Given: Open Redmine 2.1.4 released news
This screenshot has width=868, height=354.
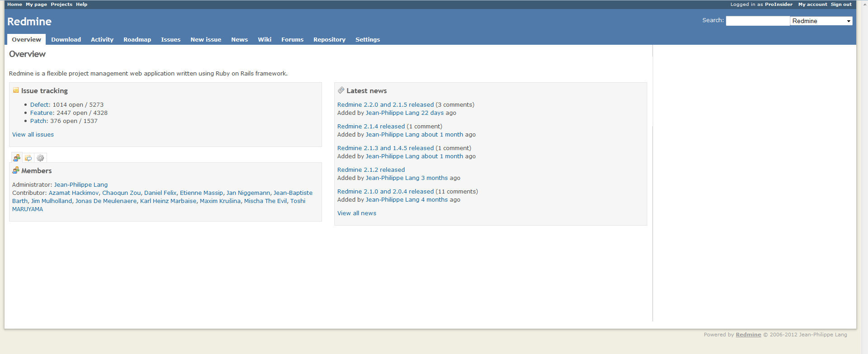Looking at the screenshot, I should [371, 126].
